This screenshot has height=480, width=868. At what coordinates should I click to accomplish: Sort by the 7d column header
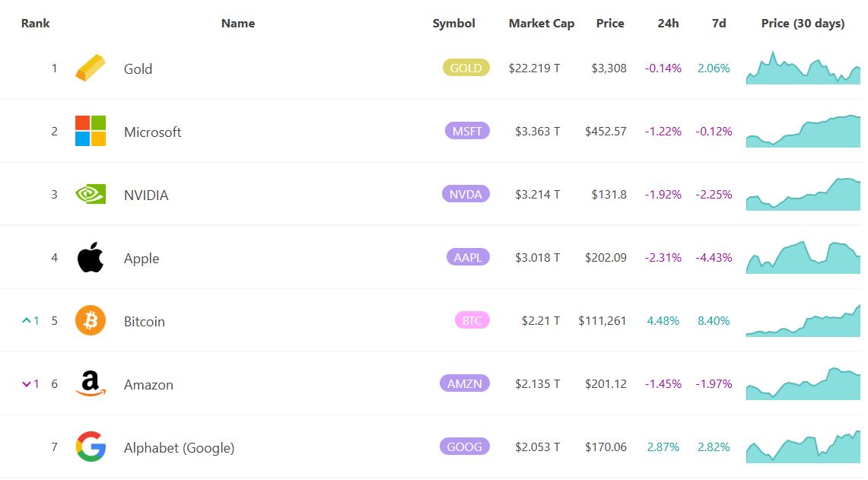click(x=718, y=24)
